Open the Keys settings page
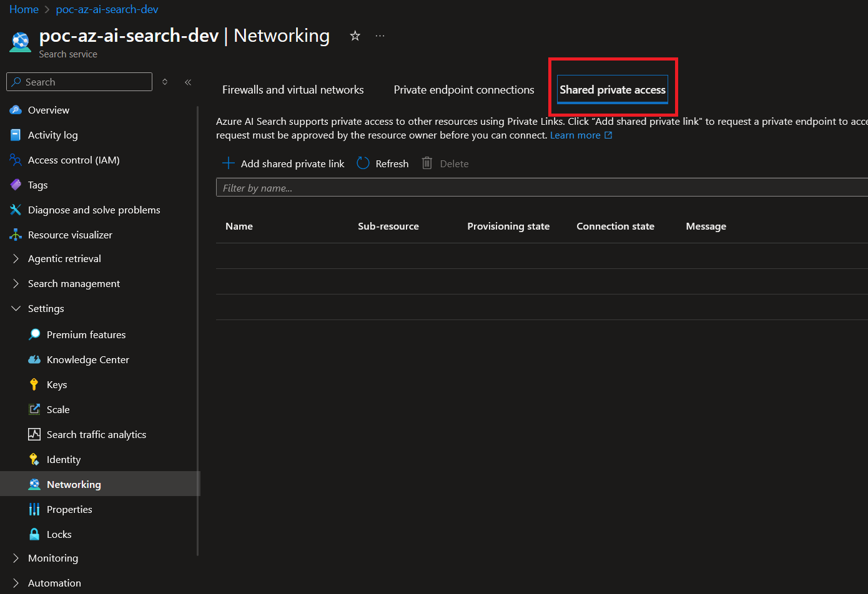 (57, 384)
